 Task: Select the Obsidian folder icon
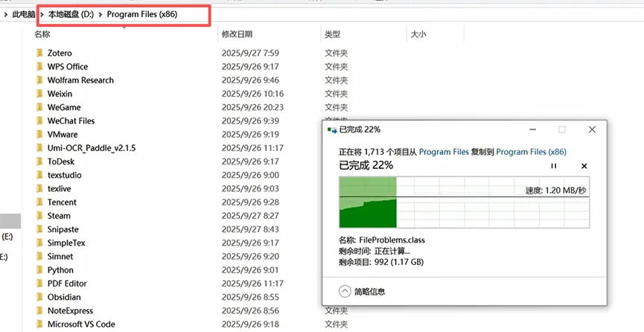click(x=40, y=297)
